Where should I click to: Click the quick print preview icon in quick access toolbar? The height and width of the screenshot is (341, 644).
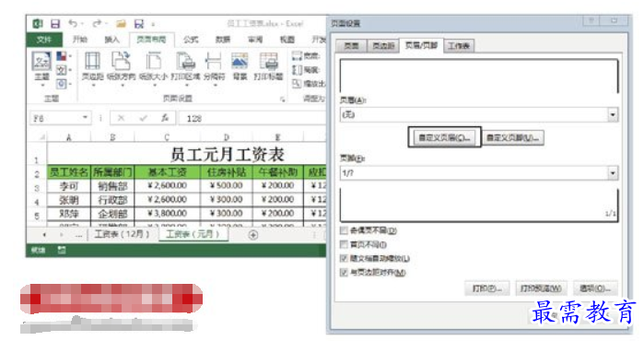139,24
